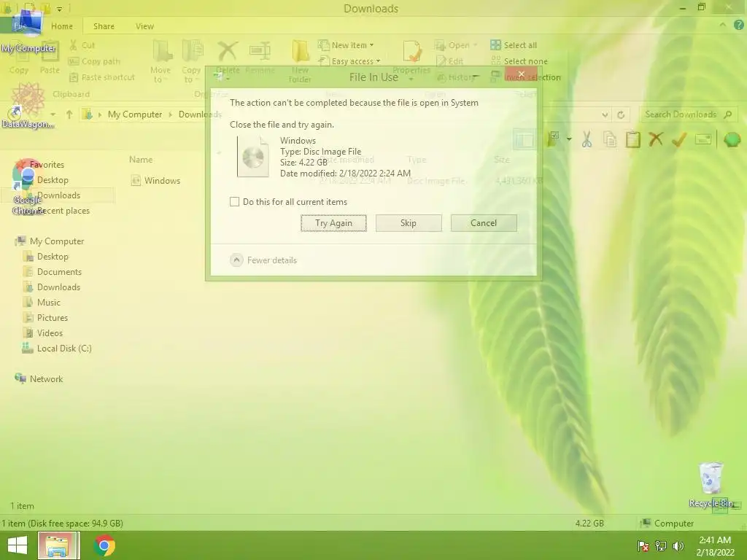Click the orange checkmark toolbar icon
This screenshot has height=560, width=747.
point(679,139)
